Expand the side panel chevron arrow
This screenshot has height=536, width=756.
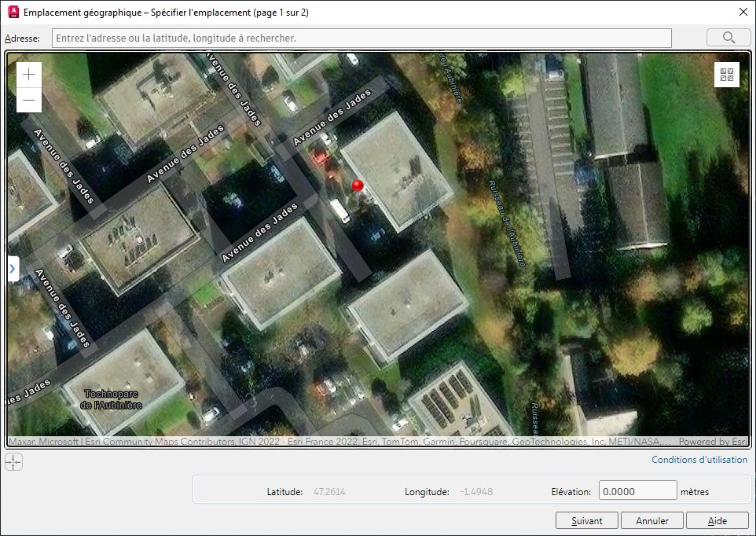click(x=13, y=269)
